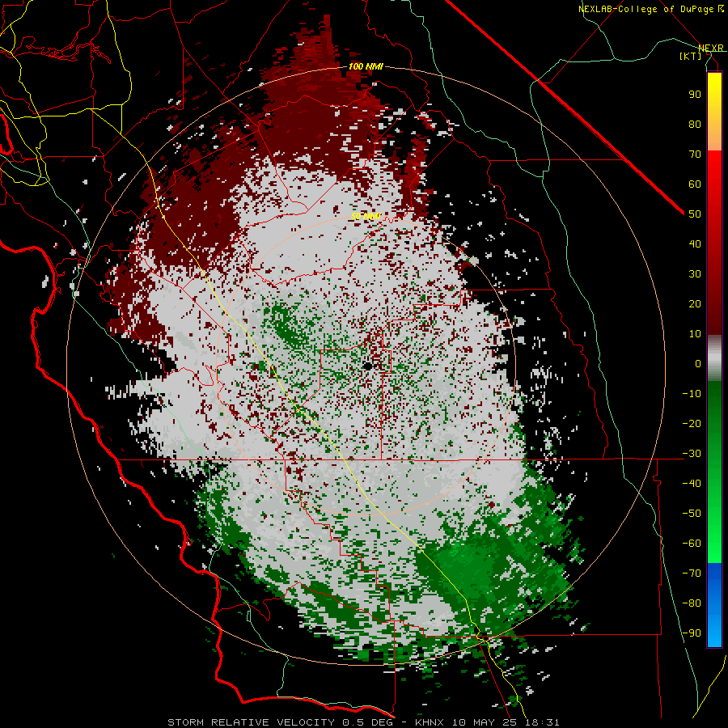728x728 pixels.
Task: Click the 100 NMI range ring label
Action: [366, 66]
